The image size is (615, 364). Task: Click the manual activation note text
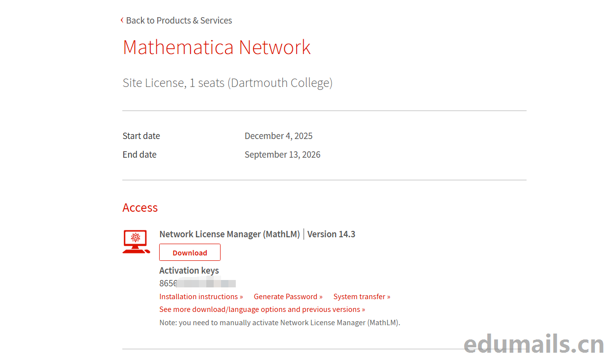coord(280,323)
